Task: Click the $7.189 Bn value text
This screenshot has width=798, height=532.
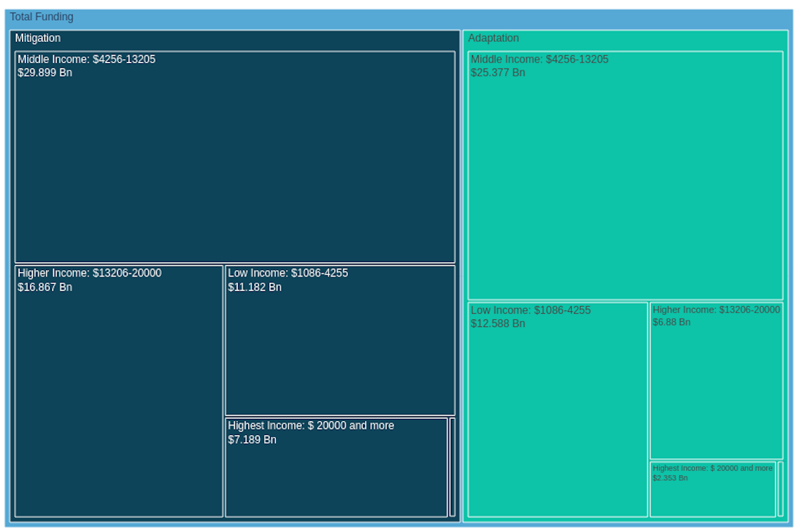Action: click(252, 440)
